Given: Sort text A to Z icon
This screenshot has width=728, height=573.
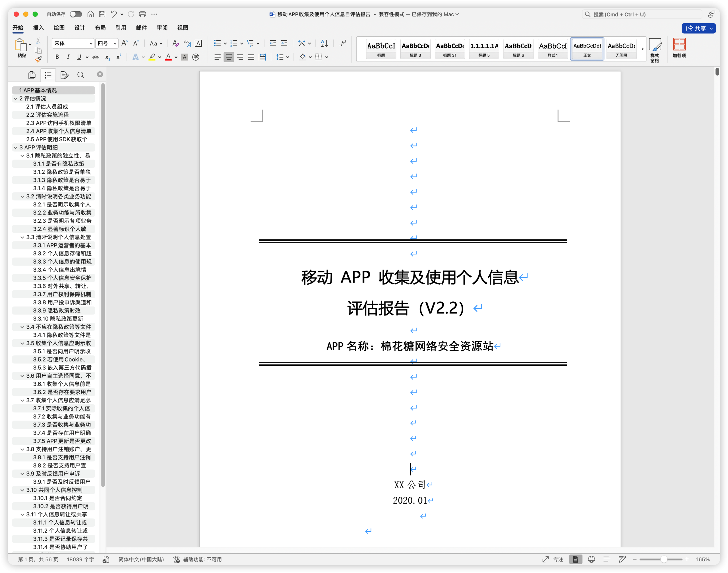Looking at the screenshot, I should click(x=324, y=43).
